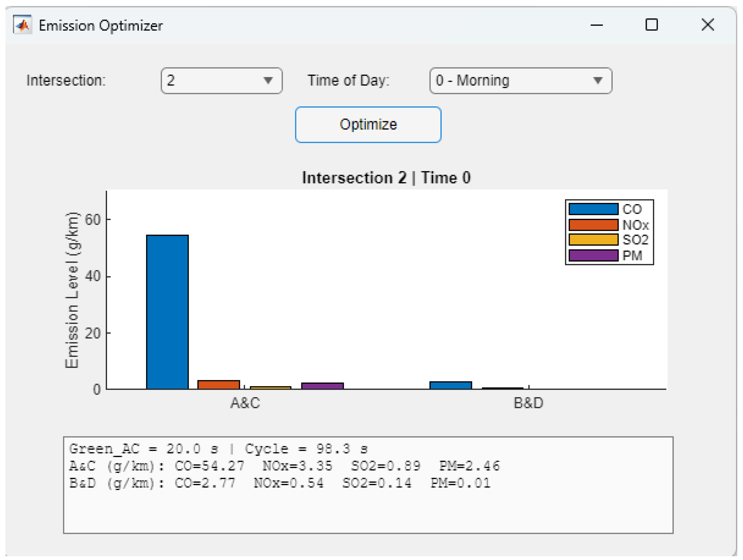This screenshot has width=743, height=560.
Task: Click the tall blue CO bar for A&C
Action: pyautogui.click(x=167, y=312)
